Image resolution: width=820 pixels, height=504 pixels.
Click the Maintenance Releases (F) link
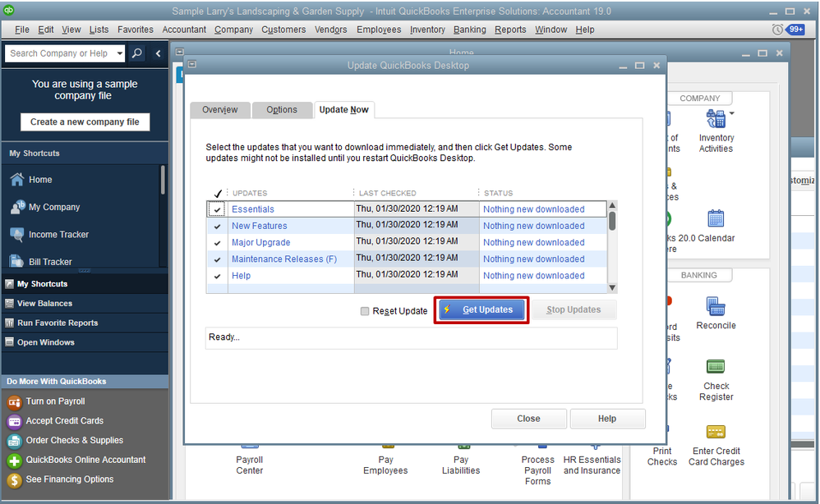(x=284, y=259)
